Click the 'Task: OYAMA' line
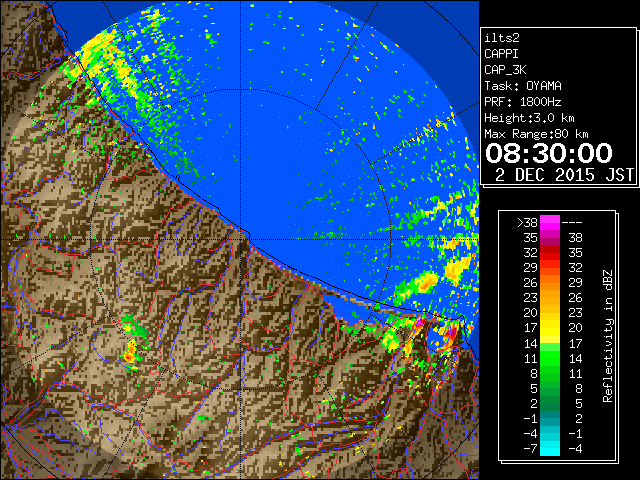 523,86
